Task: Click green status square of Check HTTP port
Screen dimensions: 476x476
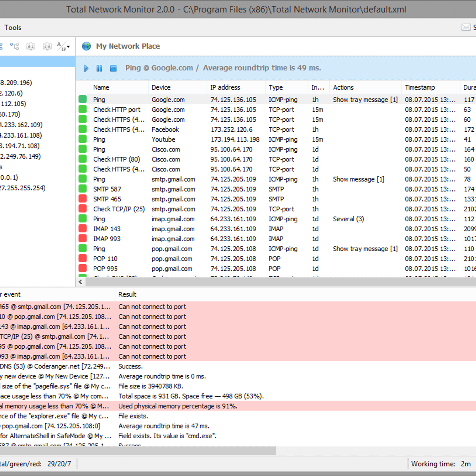Action: pyautogui.click(x=83, y=109)
